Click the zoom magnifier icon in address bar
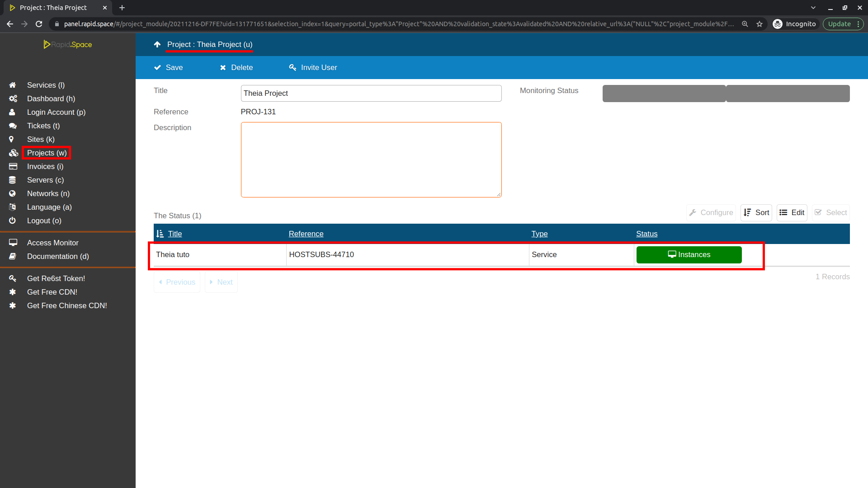This screenshot has height=488, width=868. click(x=745, y=24)
